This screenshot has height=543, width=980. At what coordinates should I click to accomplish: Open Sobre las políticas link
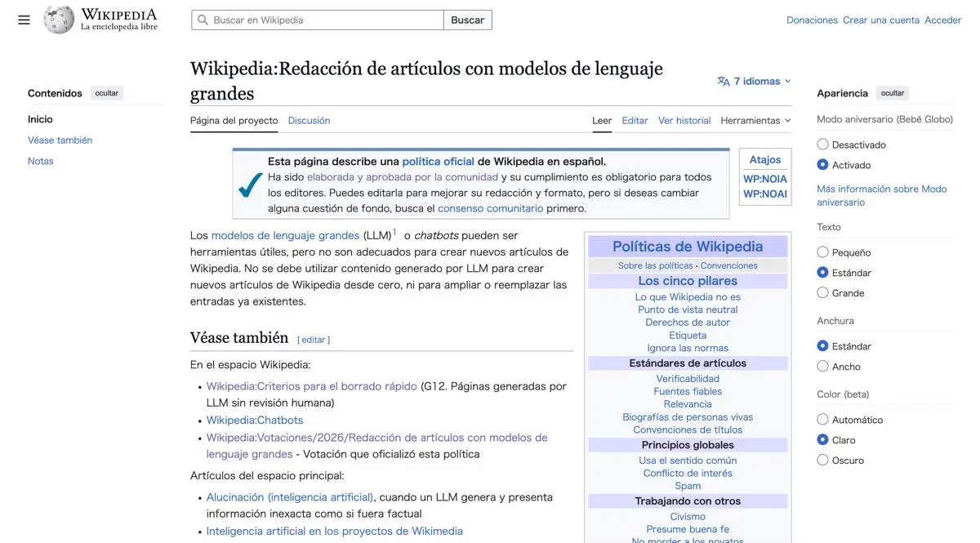[655, 265]
